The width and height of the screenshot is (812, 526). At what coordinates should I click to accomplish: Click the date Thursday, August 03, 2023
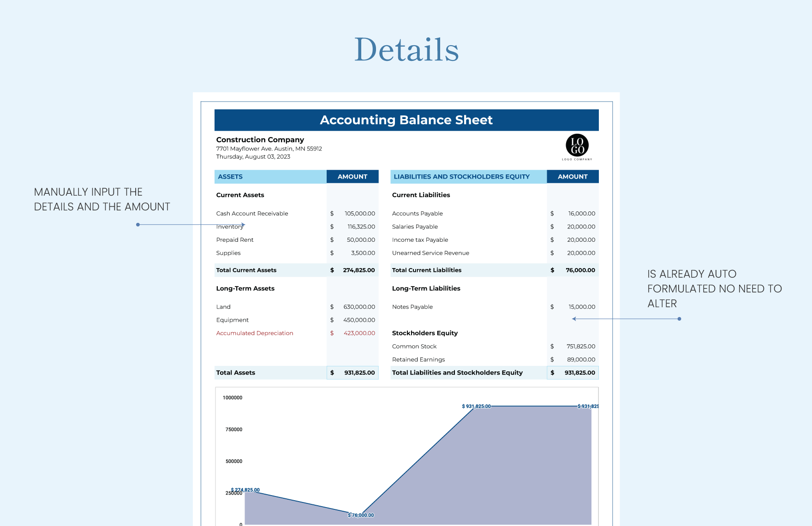click(253, 157)
